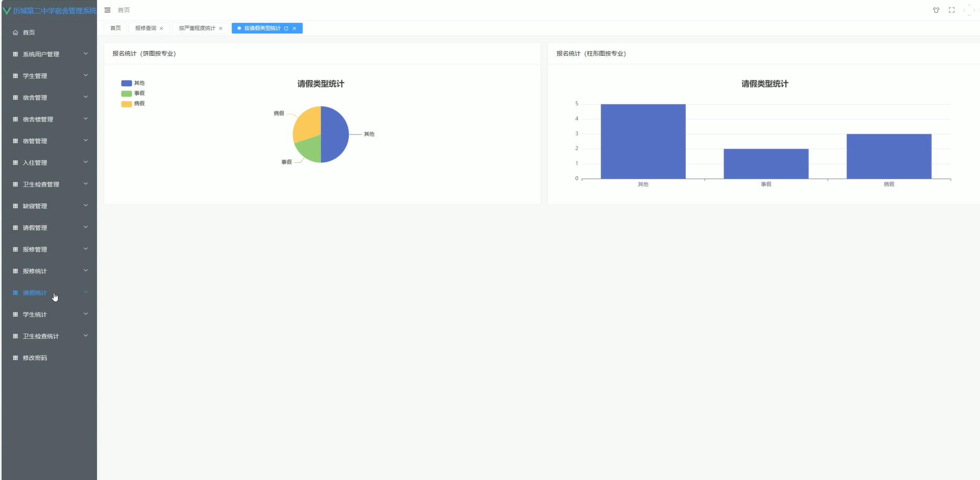
Task: Close the 按严重程度统计 tab
Action: (x=221, y=28)
